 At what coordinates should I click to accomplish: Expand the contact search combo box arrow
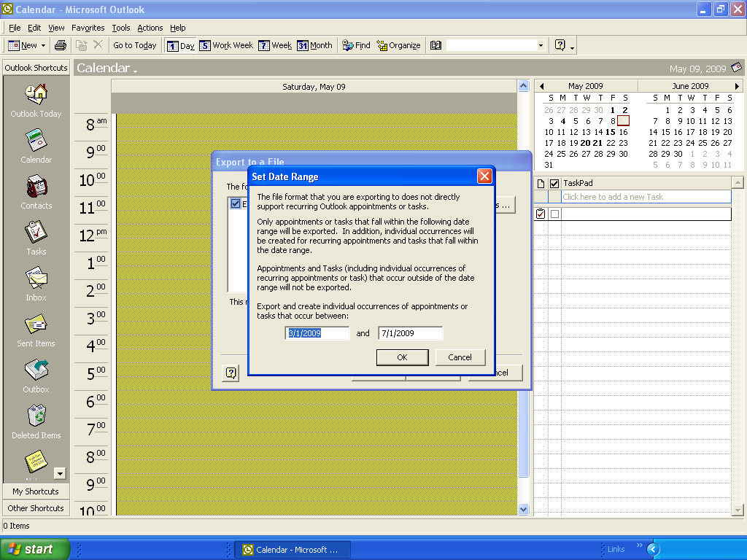[x=541, y=45]
